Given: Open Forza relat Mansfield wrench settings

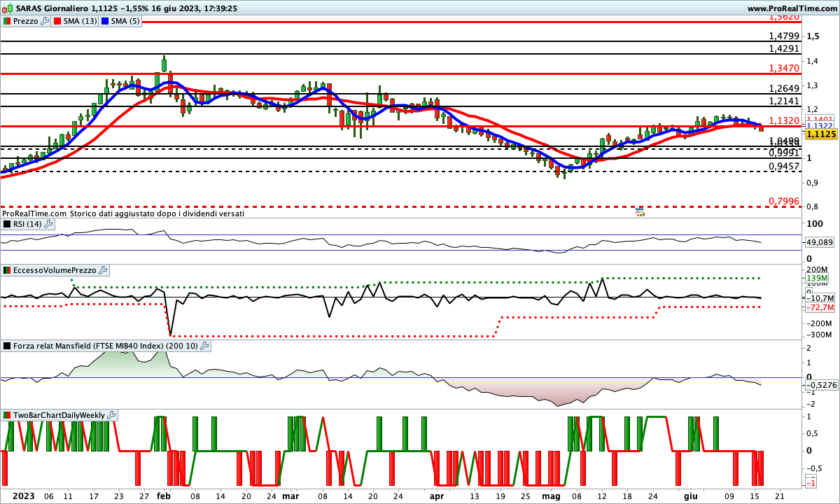Looking at the screenshot, I should tap(204, 346).
